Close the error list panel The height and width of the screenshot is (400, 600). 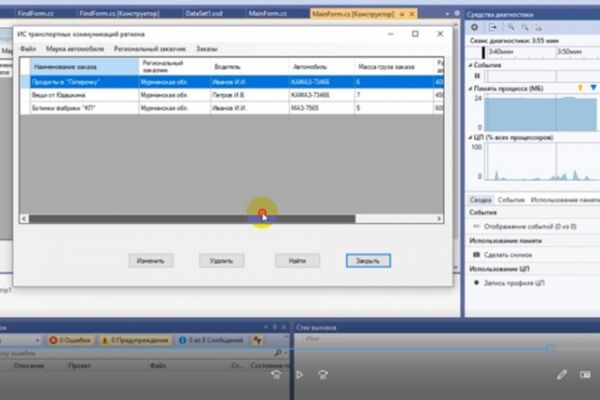pos(284,327)
